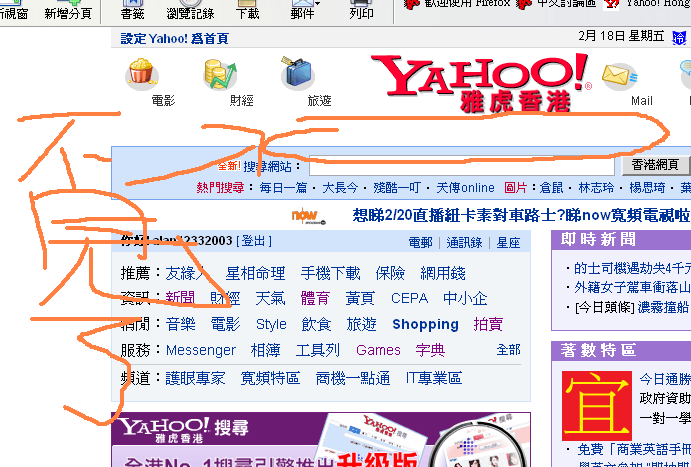Open 瀏覽記錄 toolbar button
Image resolution: width=691 pixels, height=467 pixels.
point(190,10)
